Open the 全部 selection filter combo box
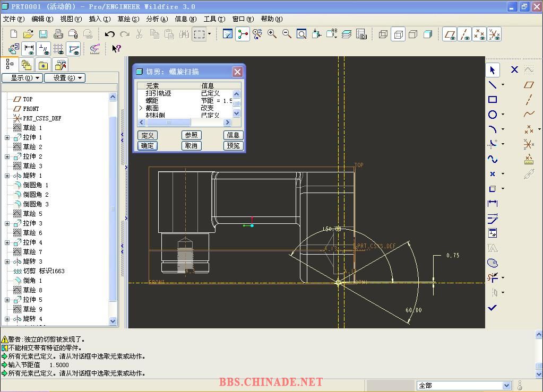The height and width of the screenshot is (392, 543). coord(464,386)
